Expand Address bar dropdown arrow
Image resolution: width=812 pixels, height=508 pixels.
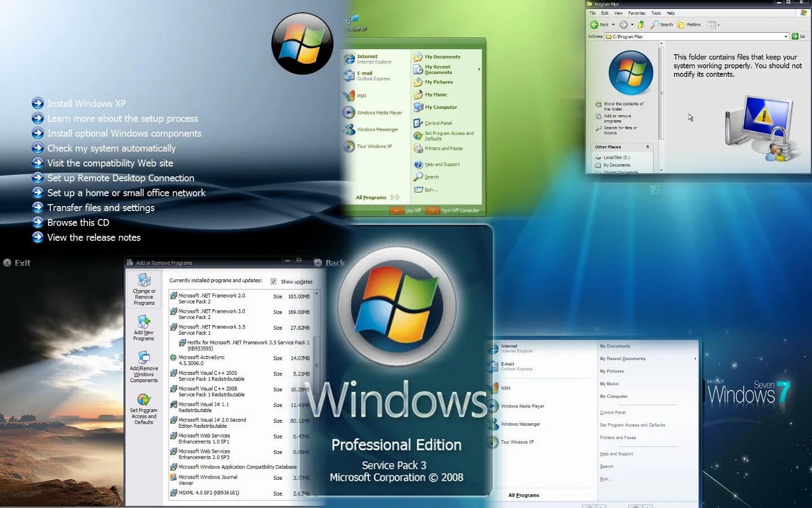pos(785,37)
